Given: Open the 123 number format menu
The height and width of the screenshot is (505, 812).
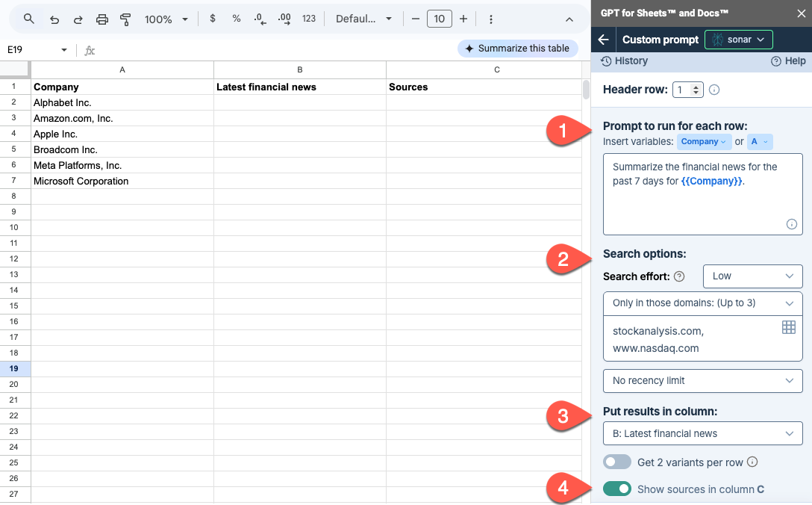Looking at the screenshot, I should 309,19.
